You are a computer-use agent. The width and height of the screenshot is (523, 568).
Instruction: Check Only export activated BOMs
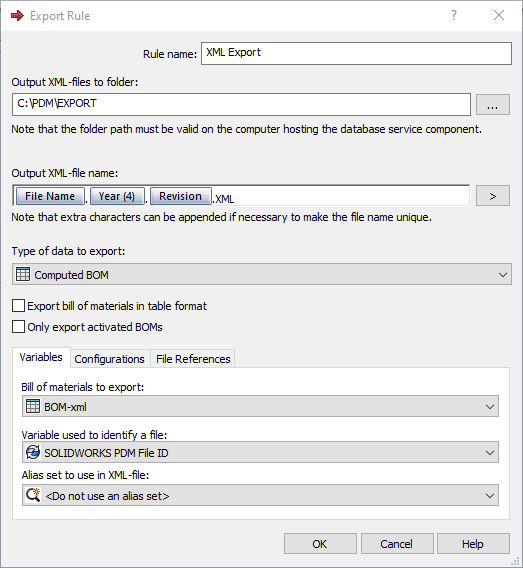(x=18, y=326)
